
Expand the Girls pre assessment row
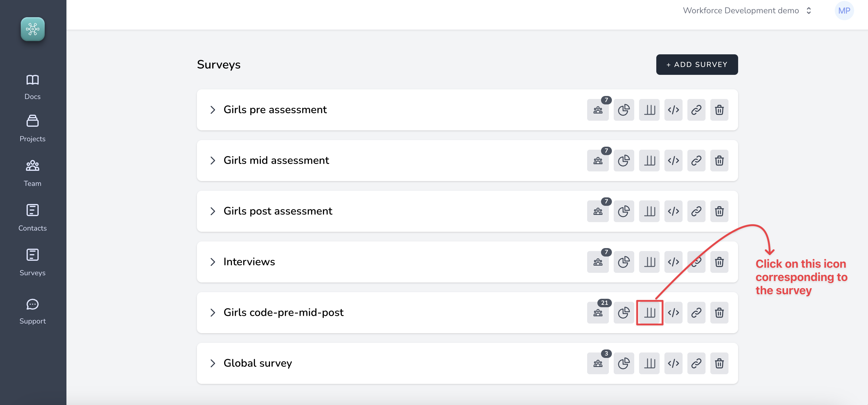[x=213, y=110]
